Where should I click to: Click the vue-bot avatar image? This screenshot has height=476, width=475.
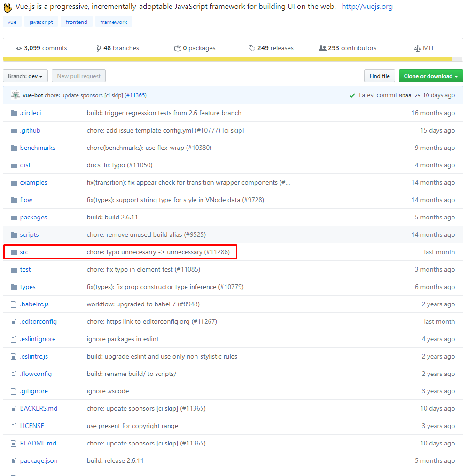(x=16, y=95)
